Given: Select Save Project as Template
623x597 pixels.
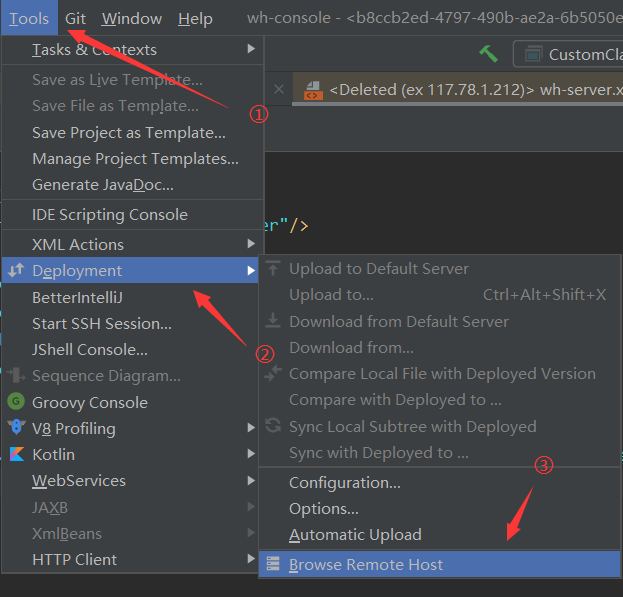Looking at the screenshot, I should point(129,133).
